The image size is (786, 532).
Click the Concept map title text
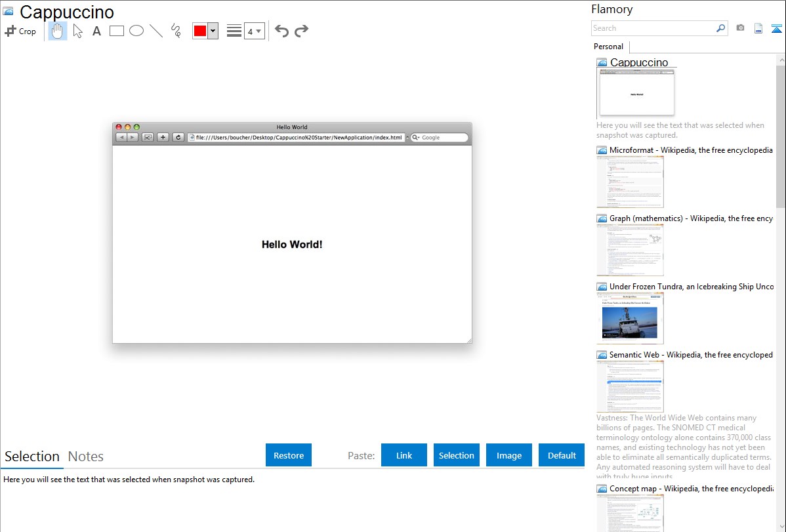coord(692,488)
